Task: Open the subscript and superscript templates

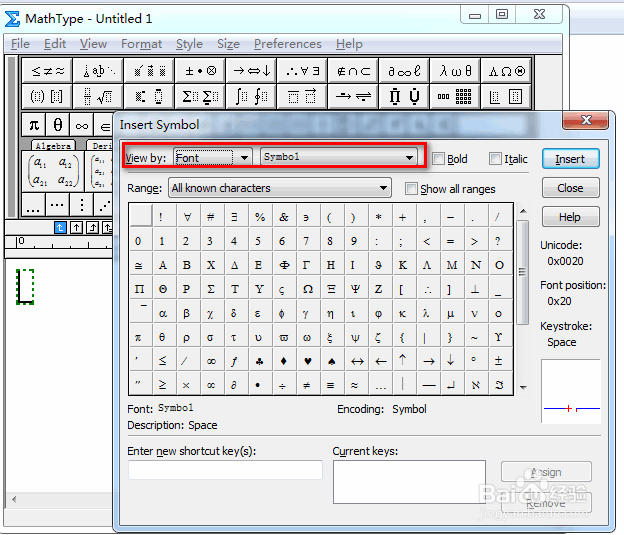Action: coord(149,96)
